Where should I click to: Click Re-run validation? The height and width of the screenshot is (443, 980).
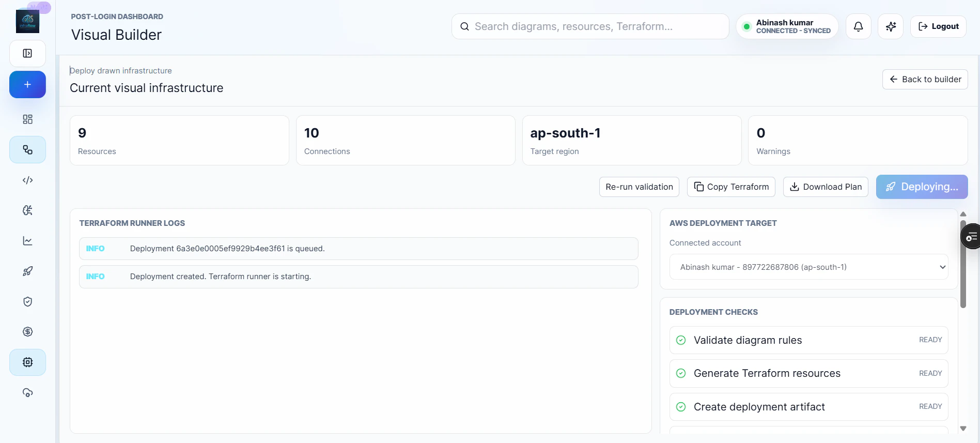639,187
